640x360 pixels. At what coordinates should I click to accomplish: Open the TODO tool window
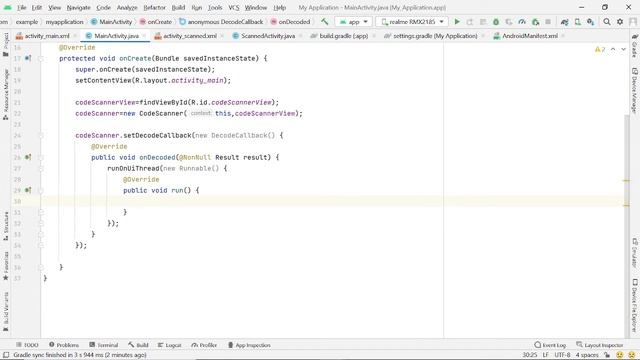coord(27,345)
